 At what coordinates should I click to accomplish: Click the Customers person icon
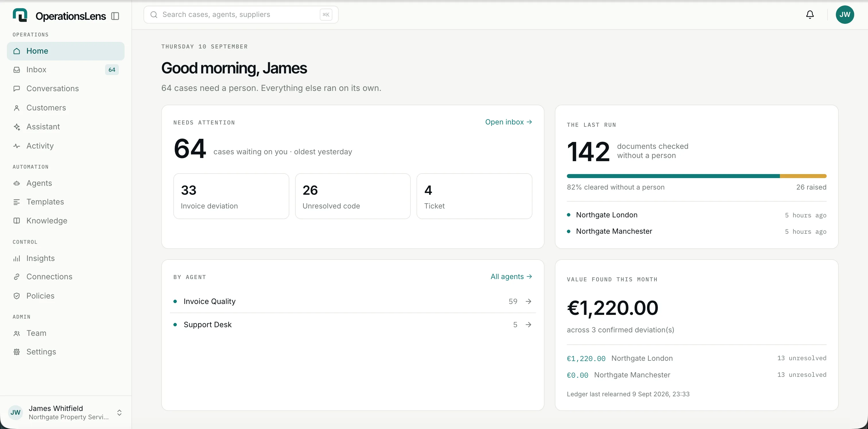pyautogui.click(x=17, y=108)
